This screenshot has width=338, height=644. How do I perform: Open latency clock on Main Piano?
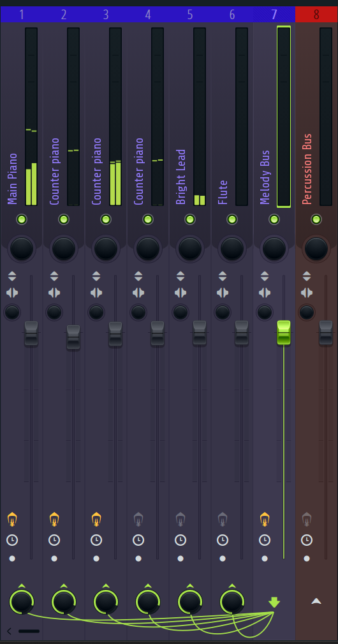tap(12, 539)
